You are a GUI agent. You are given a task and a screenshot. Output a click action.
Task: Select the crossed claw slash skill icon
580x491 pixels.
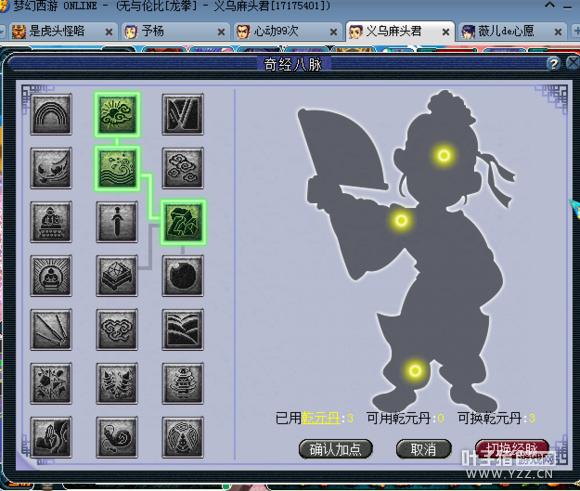[x=183, y=114]
